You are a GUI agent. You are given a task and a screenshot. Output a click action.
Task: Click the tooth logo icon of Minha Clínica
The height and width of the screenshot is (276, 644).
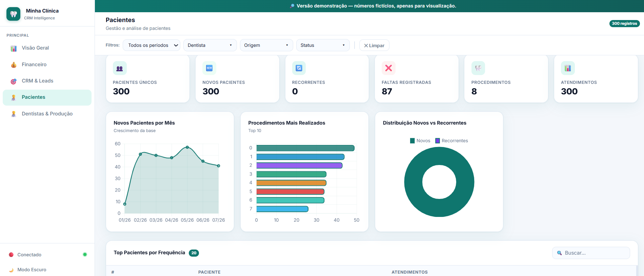coord(13,14)
